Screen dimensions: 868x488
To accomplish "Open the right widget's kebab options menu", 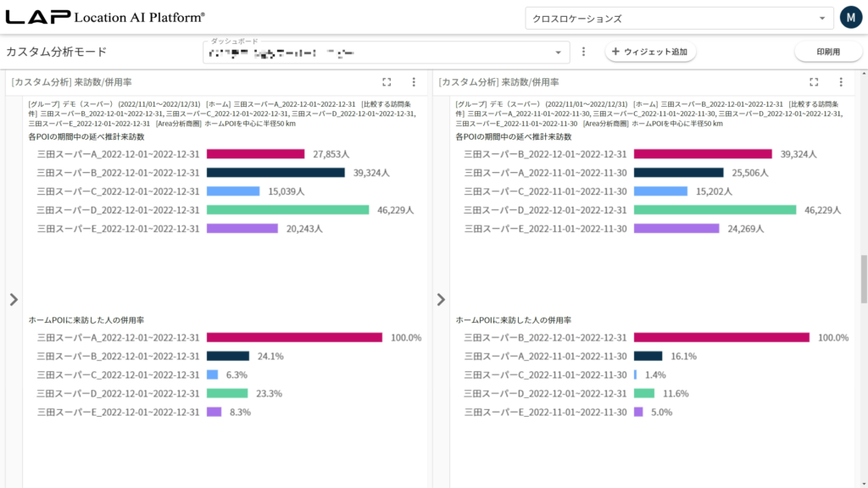I will 840,82.
